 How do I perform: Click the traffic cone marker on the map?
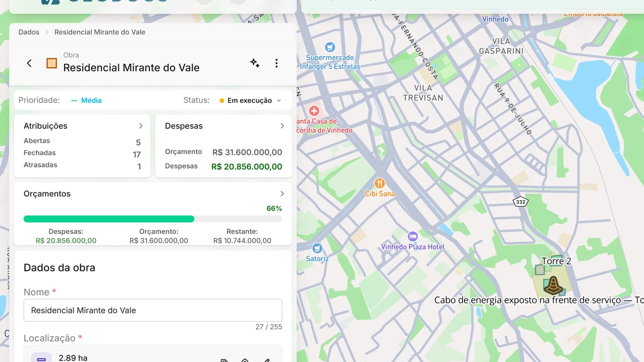tap(553, 285)
